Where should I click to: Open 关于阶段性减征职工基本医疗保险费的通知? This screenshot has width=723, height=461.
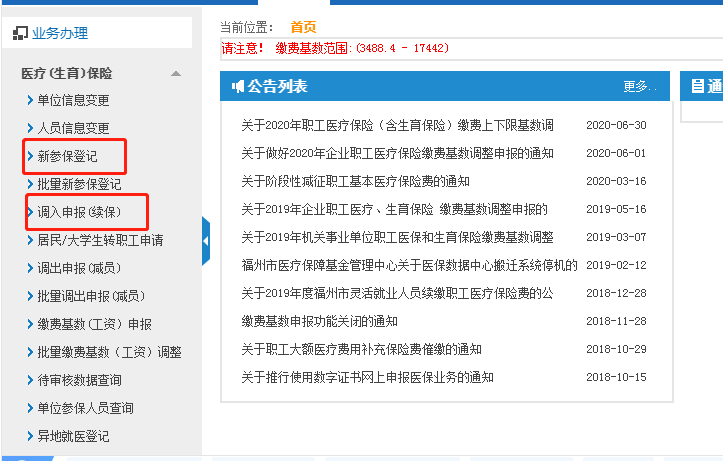point(356,181)
